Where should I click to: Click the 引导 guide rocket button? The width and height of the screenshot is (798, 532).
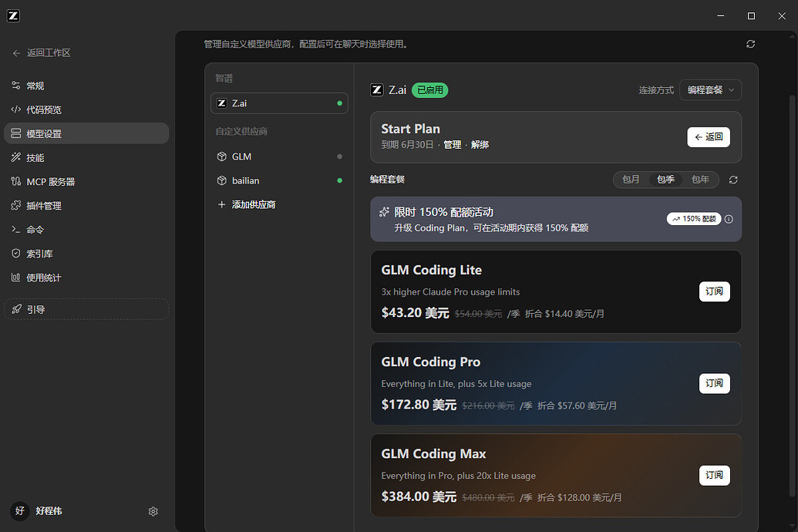(x=86, y=309)
